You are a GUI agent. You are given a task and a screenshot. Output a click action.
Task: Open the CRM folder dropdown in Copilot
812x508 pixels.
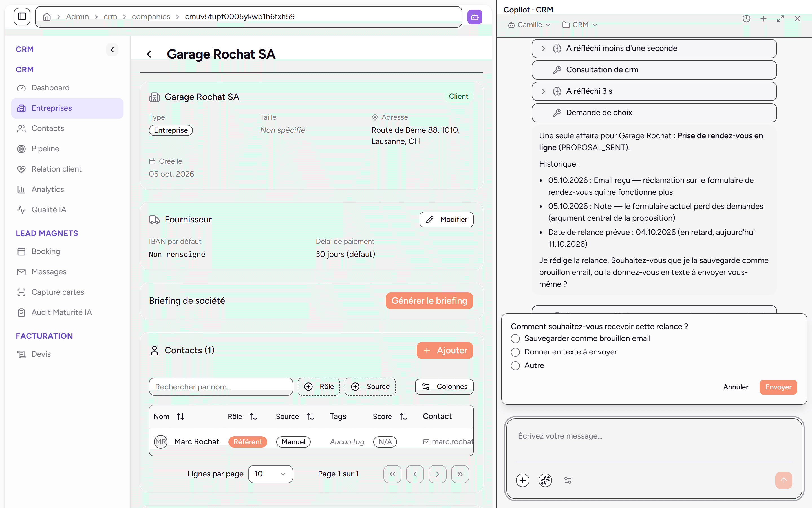[x=580, y=25]
